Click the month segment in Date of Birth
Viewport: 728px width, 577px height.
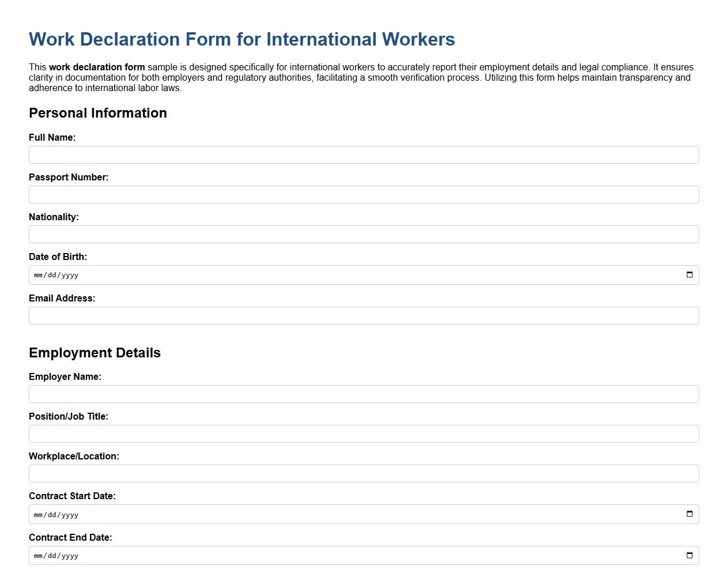(x=39, y=275)
